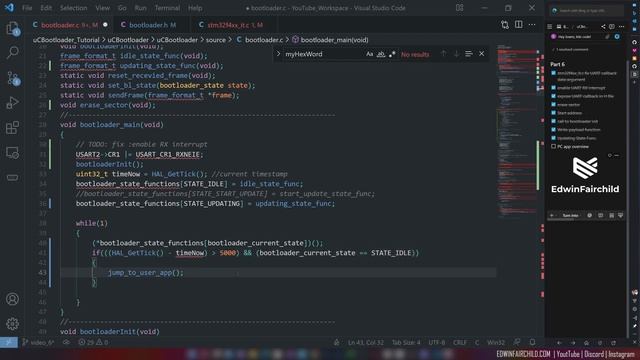
Task: Click the open changes compare icon
Action: (x=505, y=25)
